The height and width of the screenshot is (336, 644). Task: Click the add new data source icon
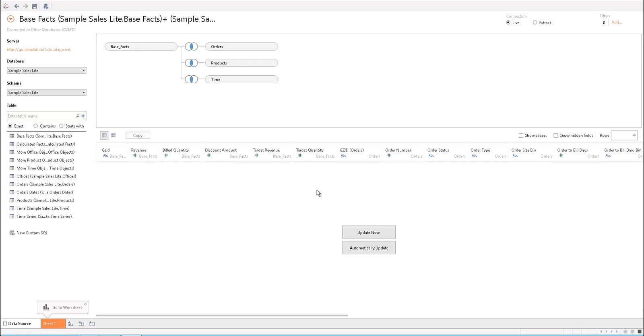point(46,6)
